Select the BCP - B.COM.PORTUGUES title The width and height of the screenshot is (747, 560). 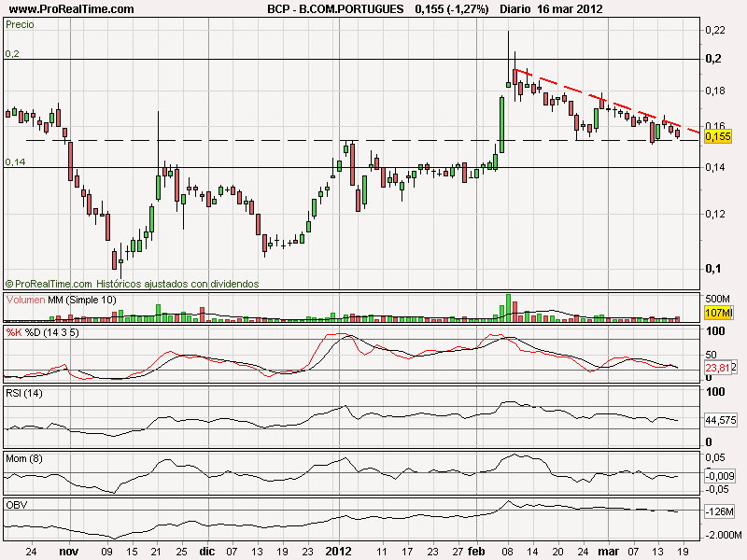335,8
